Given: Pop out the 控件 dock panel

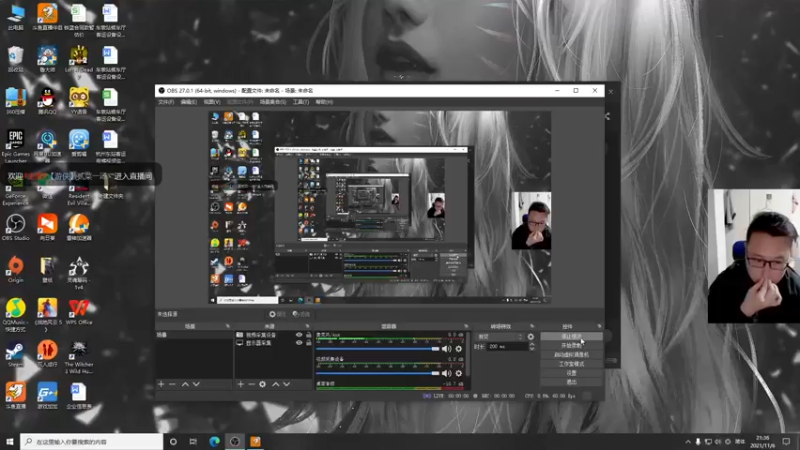Looking at the screenshot, I should [x=599, y=326].
